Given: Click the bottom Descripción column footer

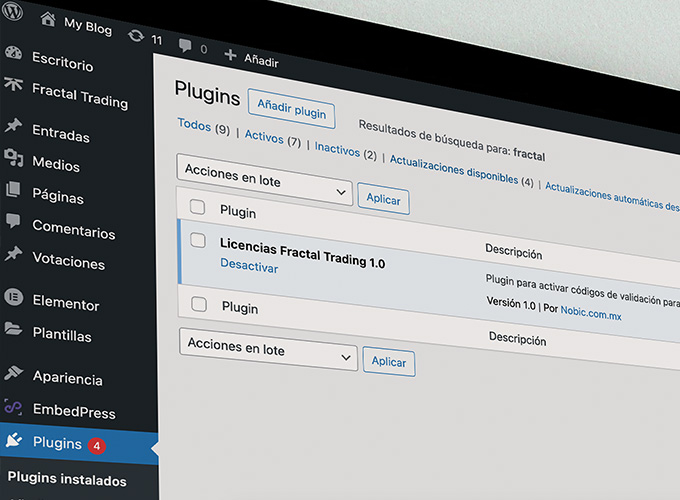Looking at the screenshot, I should tap(517, 339).
